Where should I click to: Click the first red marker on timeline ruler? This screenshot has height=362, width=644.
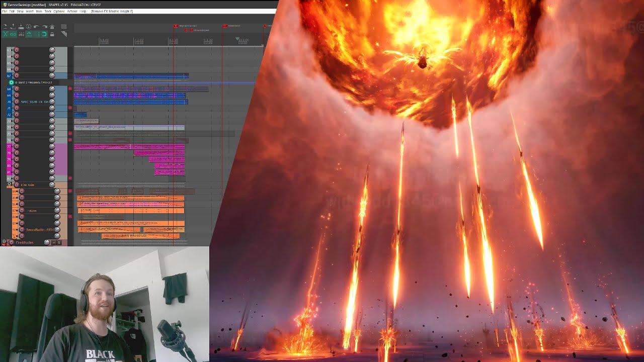tap(176, 26)
